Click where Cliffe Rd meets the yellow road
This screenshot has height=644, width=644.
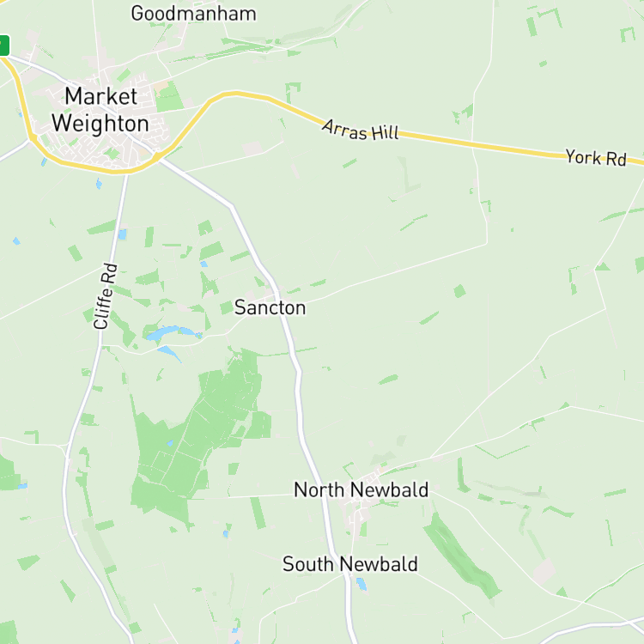click(127, 173)
